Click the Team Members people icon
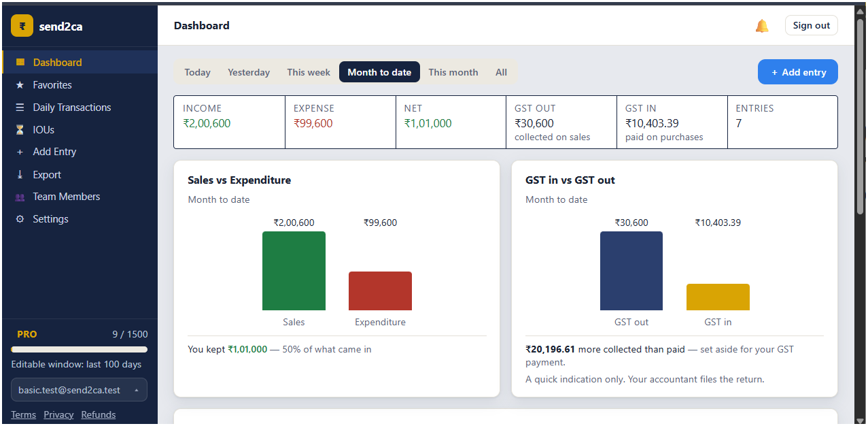 [20, 197]
